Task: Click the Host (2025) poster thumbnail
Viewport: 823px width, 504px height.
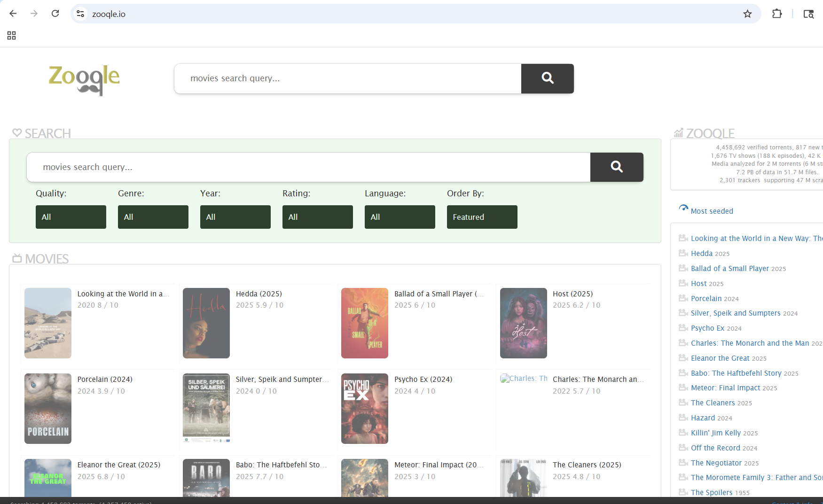Action: pos(524,323)
